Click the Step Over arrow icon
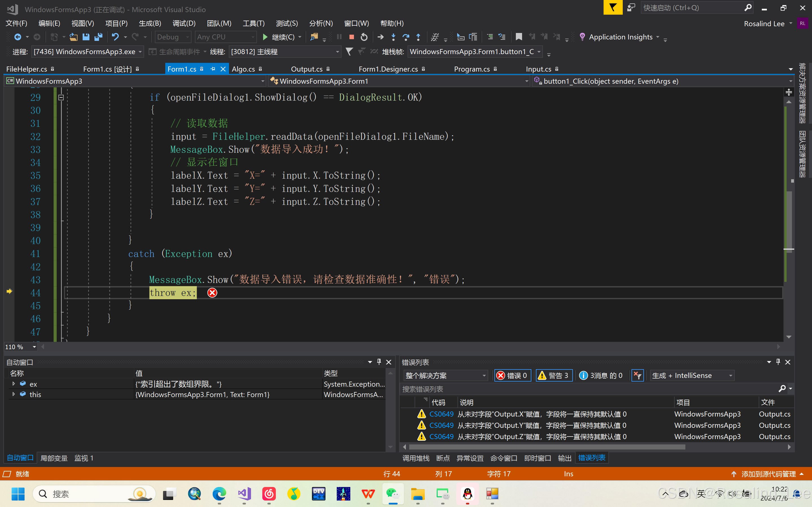The height and width of the screenshot is (507, 812). tap(406, 37)
